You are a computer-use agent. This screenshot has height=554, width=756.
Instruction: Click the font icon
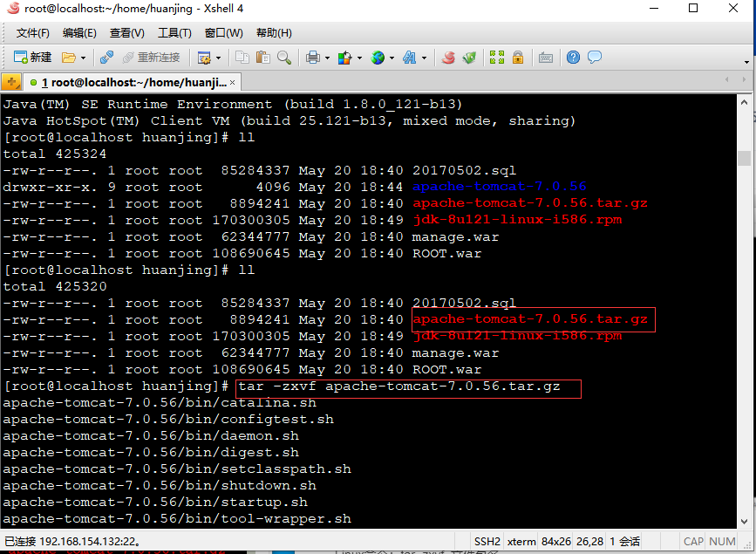click(410, 58)
